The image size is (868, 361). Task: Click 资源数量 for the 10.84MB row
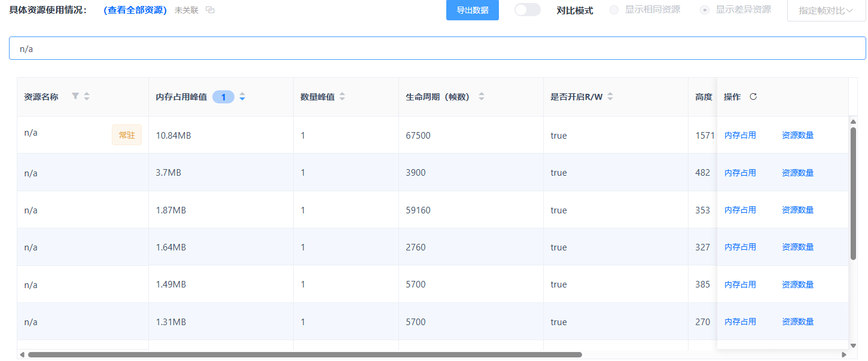tap(797, 135)
